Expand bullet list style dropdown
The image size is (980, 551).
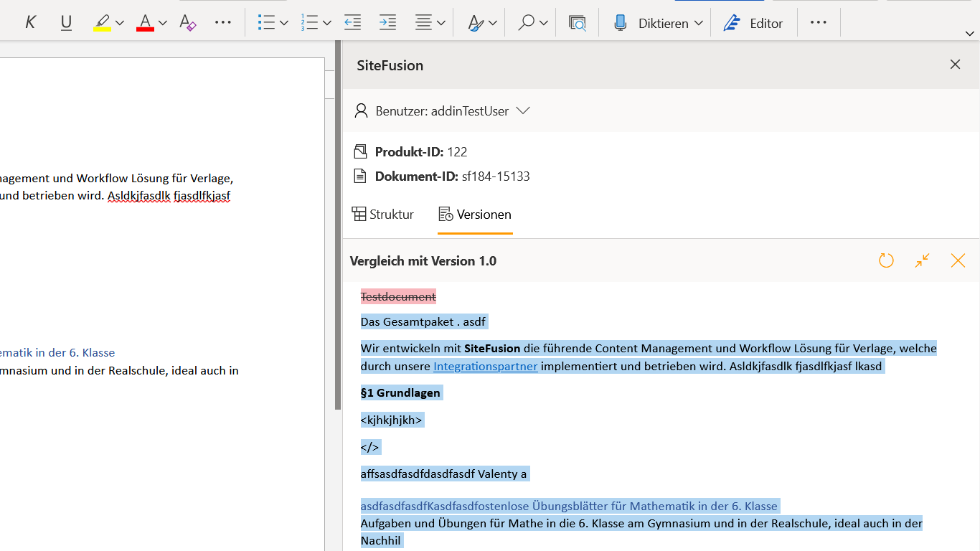tap(284, 23)
